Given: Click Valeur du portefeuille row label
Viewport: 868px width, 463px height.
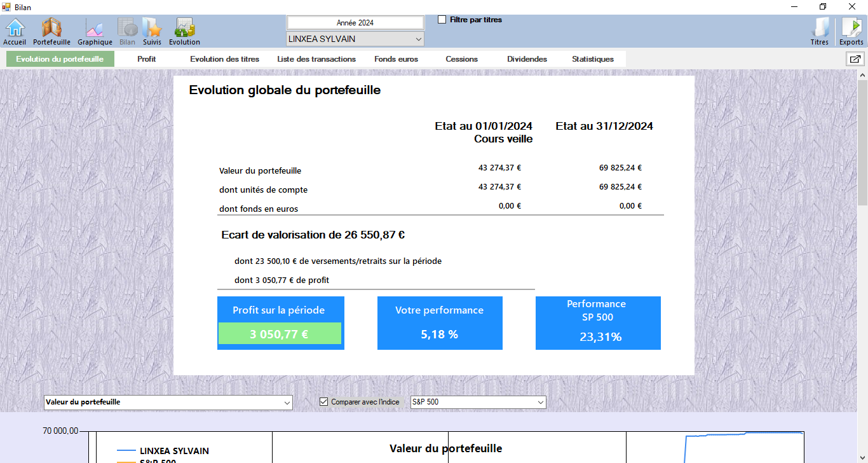Looking at the screenshot, I should pos(260,170).
